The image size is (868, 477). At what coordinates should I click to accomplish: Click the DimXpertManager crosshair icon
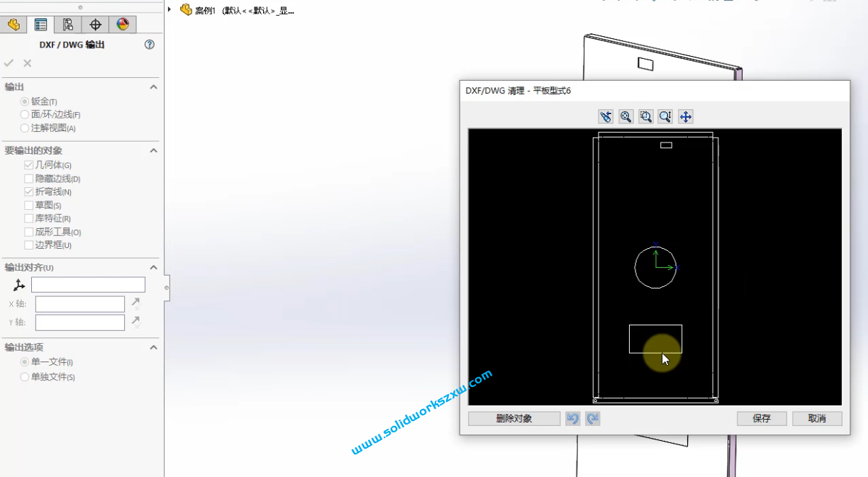tap(96, 23)
